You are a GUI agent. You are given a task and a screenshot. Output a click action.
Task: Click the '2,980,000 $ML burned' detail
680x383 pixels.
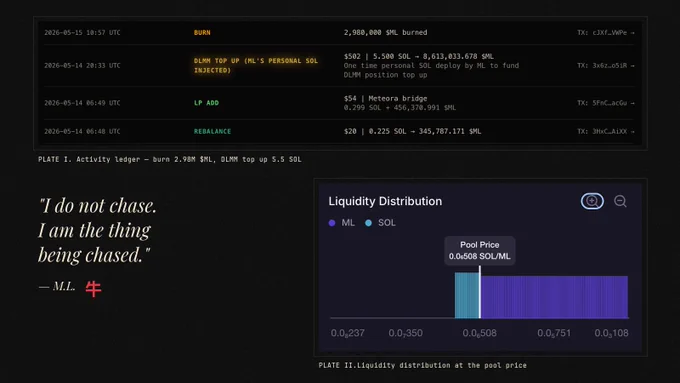coord(386,33)
